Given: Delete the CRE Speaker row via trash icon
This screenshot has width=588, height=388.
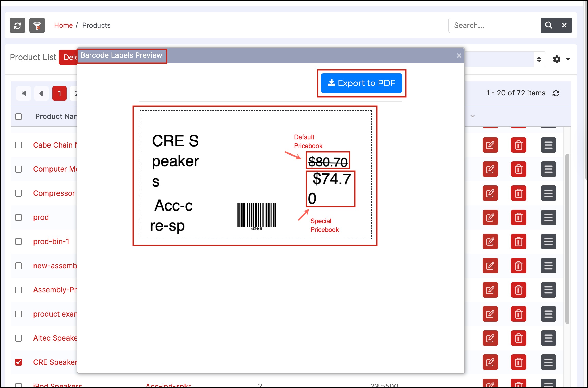Looking at the screenshot, I should tap(518, 362).
